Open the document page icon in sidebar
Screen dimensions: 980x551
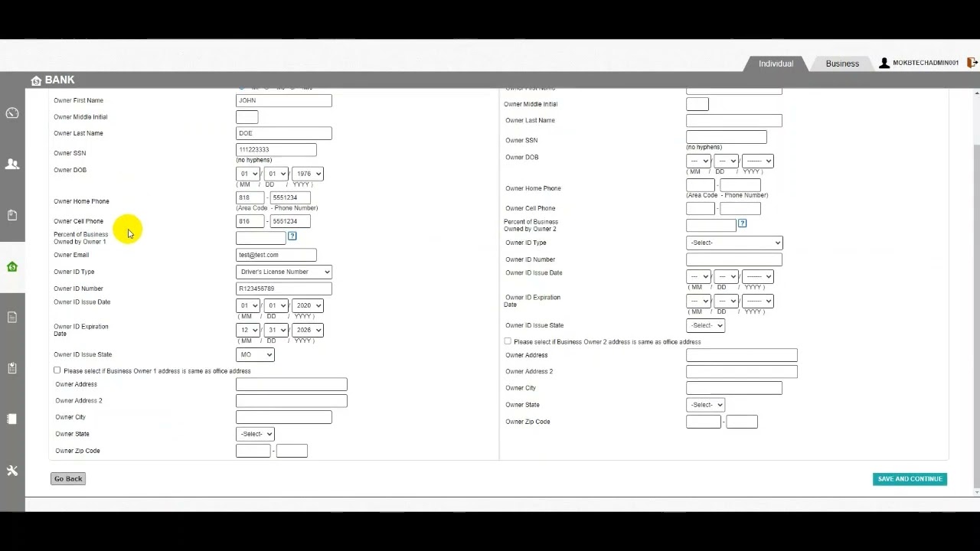coord(12,317)
